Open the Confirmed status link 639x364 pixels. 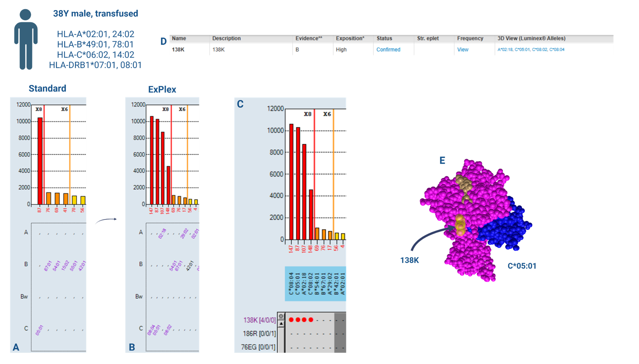click(388, 50)
